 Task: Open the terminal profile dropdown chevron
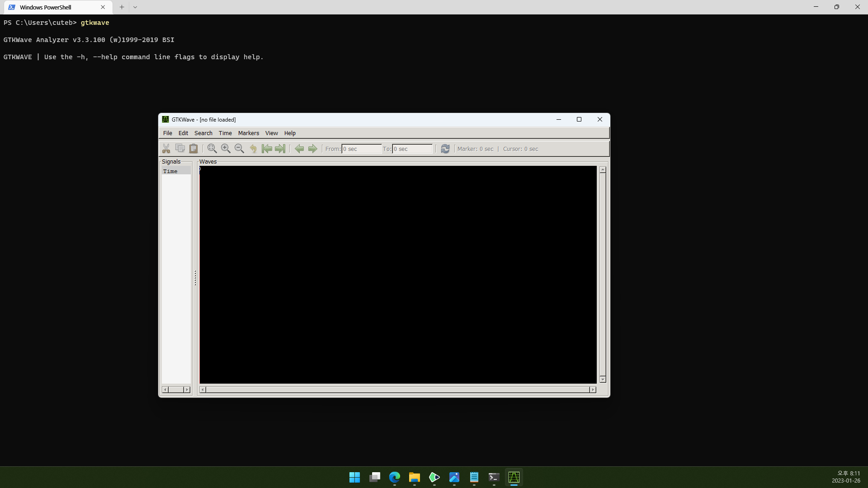pyautogui.click(x=135, y=7)
